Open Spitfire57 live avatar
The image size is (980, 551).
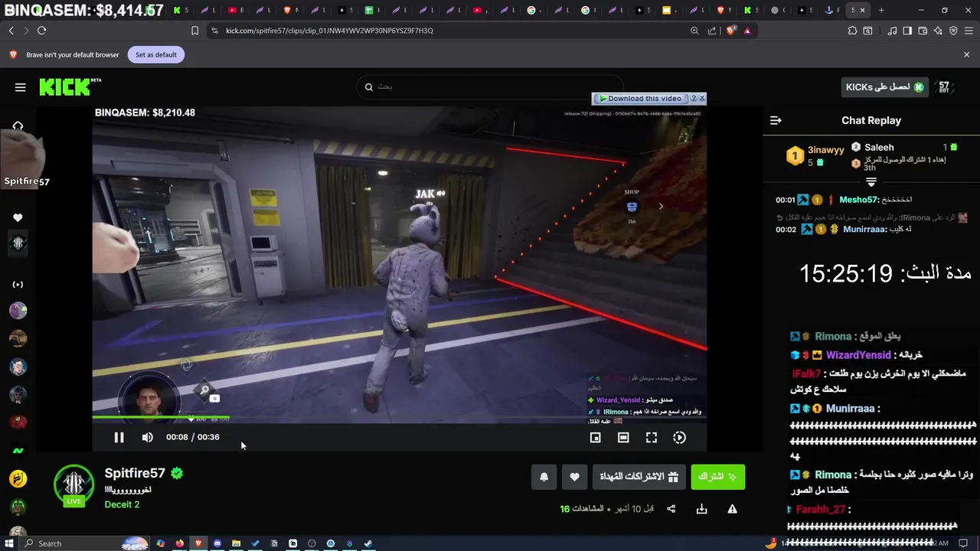pos(73,484)
